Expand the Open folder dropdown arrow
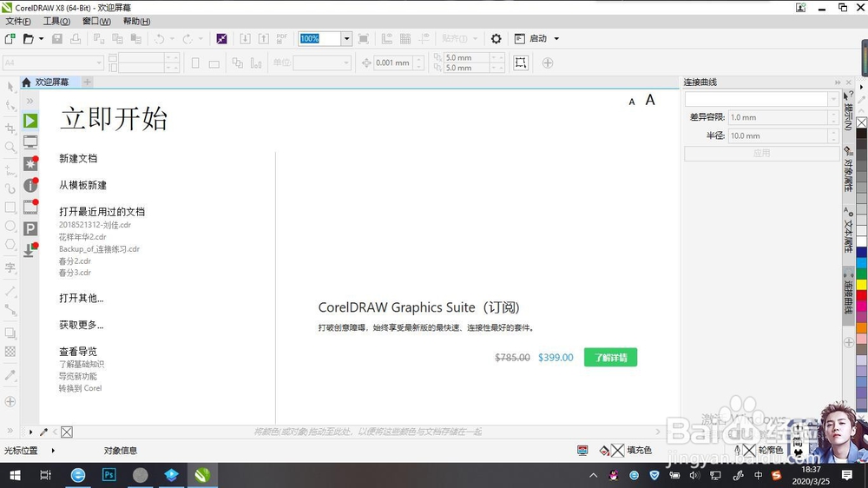Screen dimensions: 868x488 coord(41,39)
